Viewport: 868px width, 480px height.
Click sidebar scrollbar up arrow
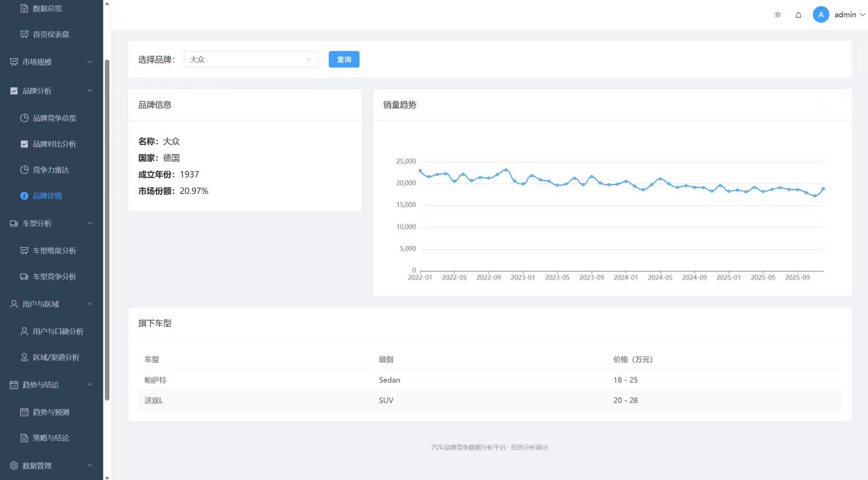click(x=107, y=3)
